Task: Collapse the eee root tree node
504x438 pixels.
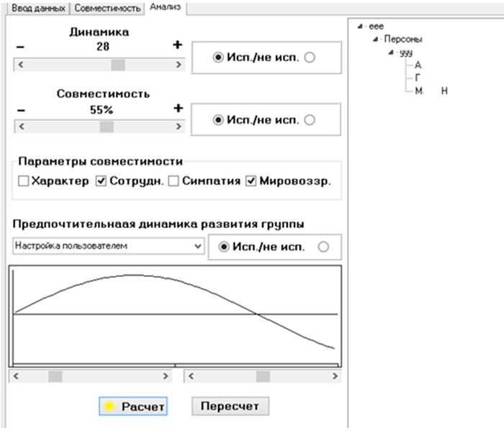Action: (x=360, y=27)
